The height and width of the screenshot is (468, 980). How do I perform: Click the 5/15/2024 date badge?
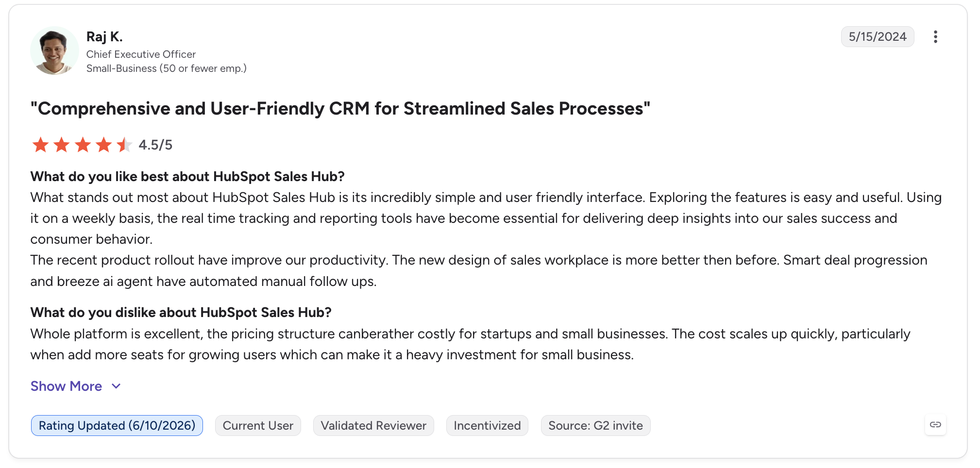[878, 37]
